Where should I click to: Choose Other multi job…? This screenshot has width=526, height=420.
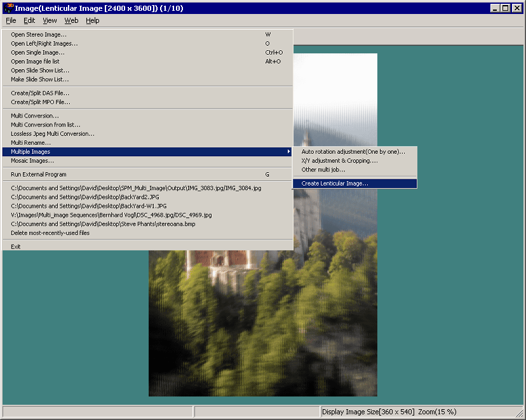(x=355, y=170)
